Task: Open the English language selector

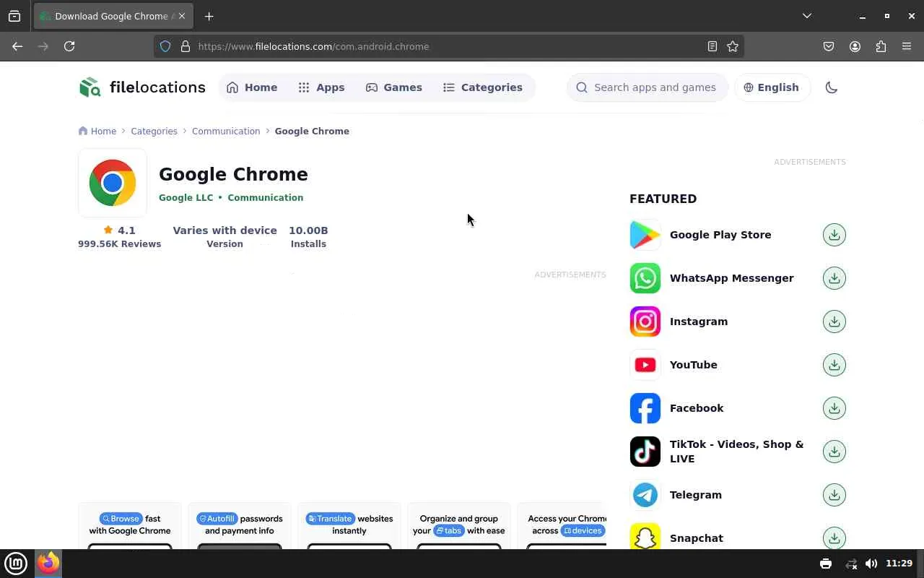Action: tap(771, 87)
